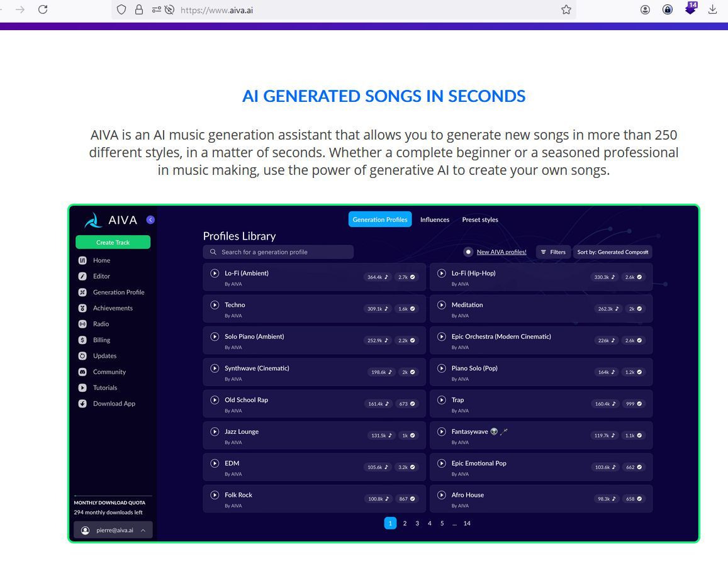Open the browser account profile icon

(x=645, y=9)
